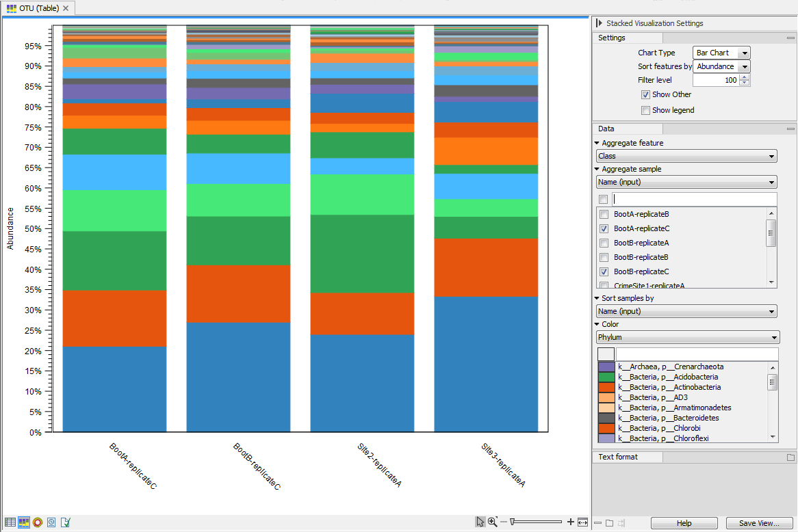Choose the pointer selection tool
The image size is (798, 532).
click(x=480, y=522)
